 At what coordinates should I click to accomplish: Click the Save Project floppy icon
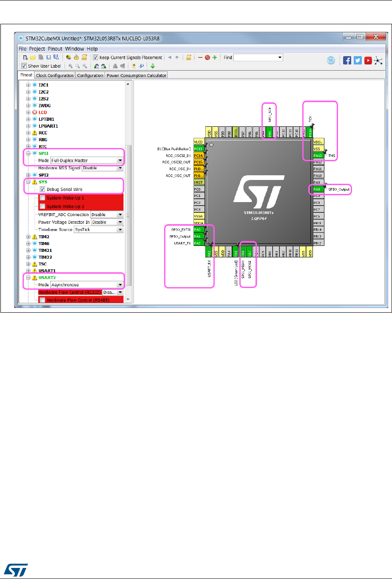click(x=48, y=57)
